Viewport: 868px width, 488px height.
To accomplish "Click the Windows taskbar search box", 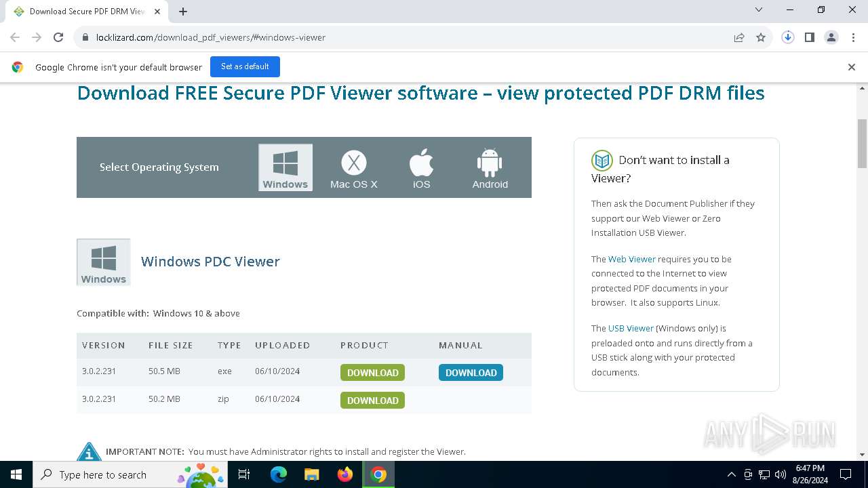I will pos(129,474).
